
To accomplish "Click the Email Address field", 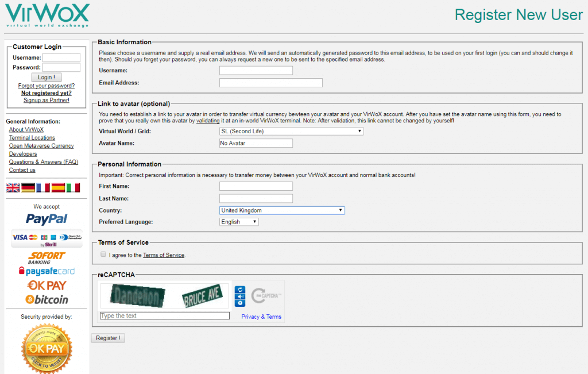I will [x=271, y=83].
